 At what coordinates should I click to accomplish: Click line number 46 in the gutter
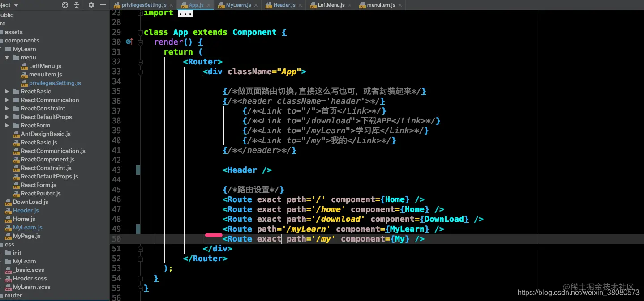pyautogui.click(x=116, y=199)
